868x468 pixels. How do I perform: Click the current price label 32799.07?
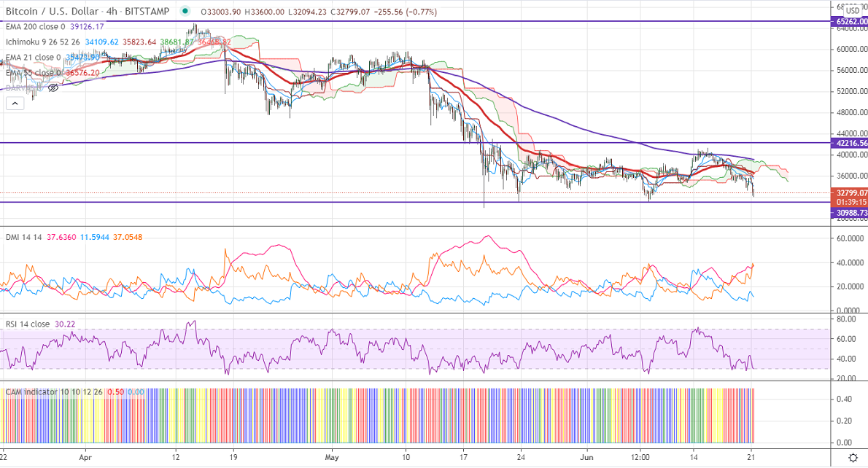[850, 193]
